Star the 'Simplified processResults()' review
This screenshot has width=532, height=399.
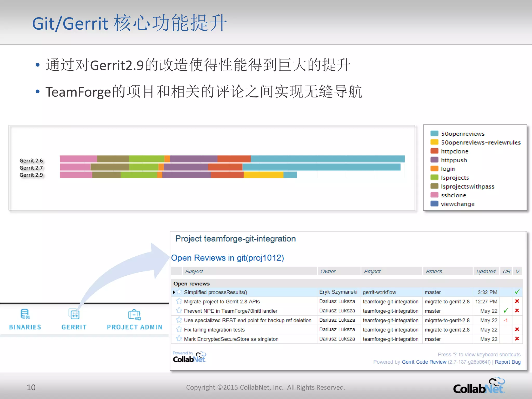click(179, 292)
